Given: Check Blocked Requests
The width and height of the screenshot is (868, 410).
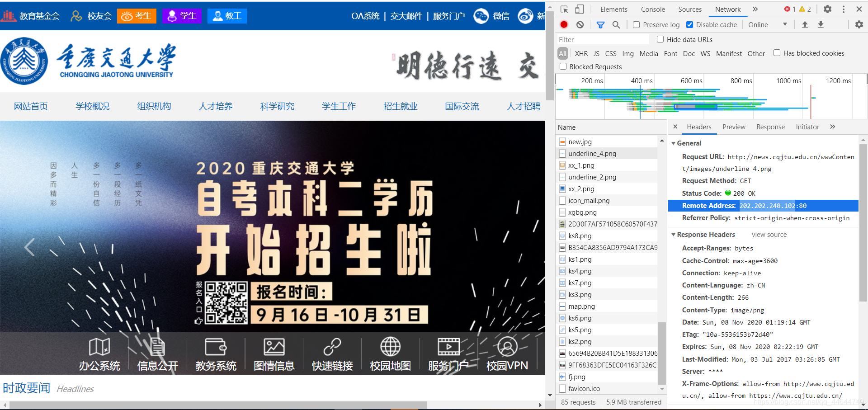Looking at the screenshot, I should (x=563, y=66).
